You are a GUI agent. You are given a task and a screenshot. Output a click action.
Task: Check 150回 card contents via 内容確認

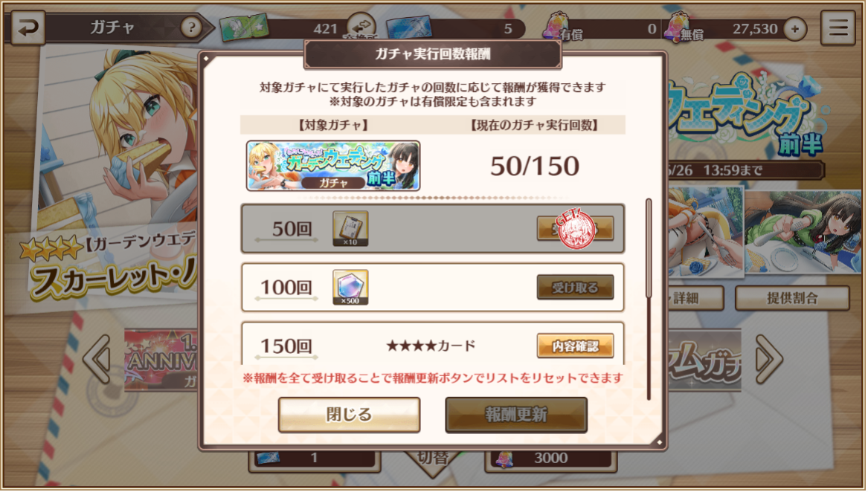[575, 346]
